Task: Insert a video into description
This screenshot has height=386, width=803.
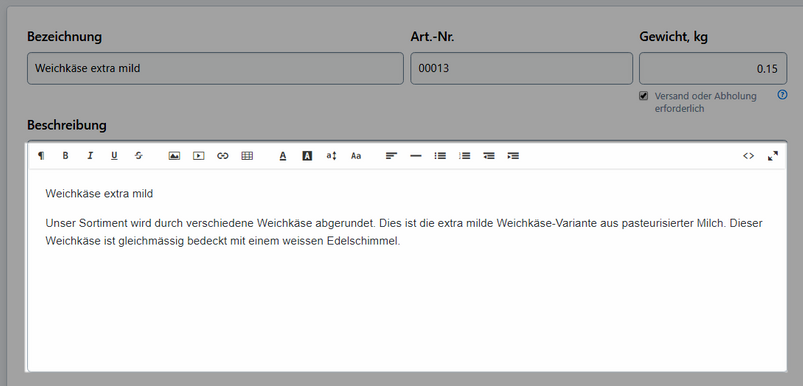Action: tap(198, 156)
